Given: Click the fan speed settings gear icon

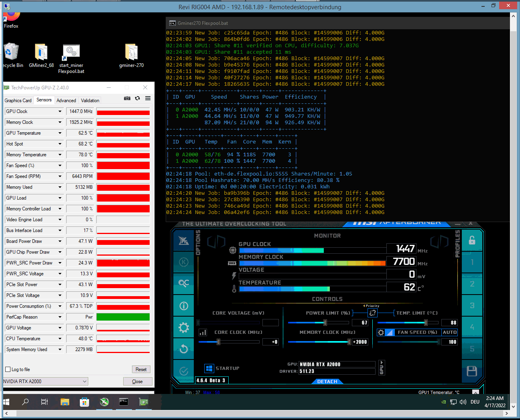Looking at the screenshot, I should [381, 332].
